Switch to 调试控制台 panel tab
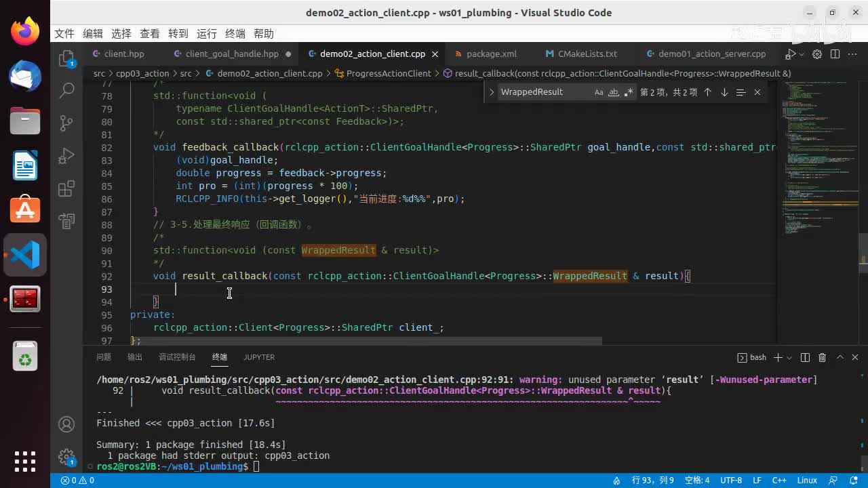 [177, 357]
